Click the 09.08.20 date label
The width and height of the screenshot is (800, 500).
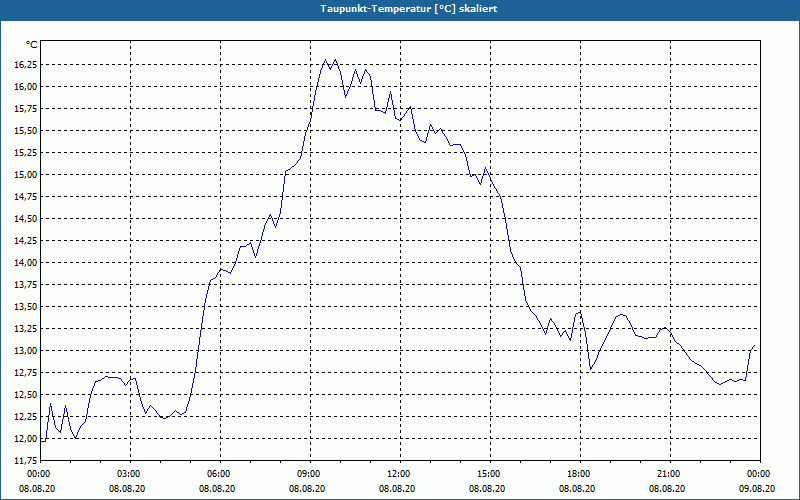[x=757, y=488]
